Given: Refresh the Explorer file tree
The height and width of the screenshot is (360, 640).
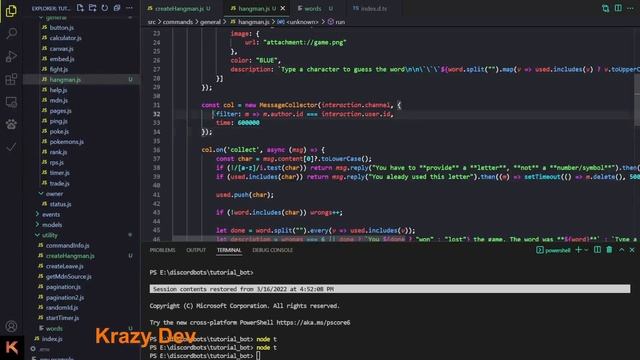Looking at the screenshot, I should click(x=105, y=8).
